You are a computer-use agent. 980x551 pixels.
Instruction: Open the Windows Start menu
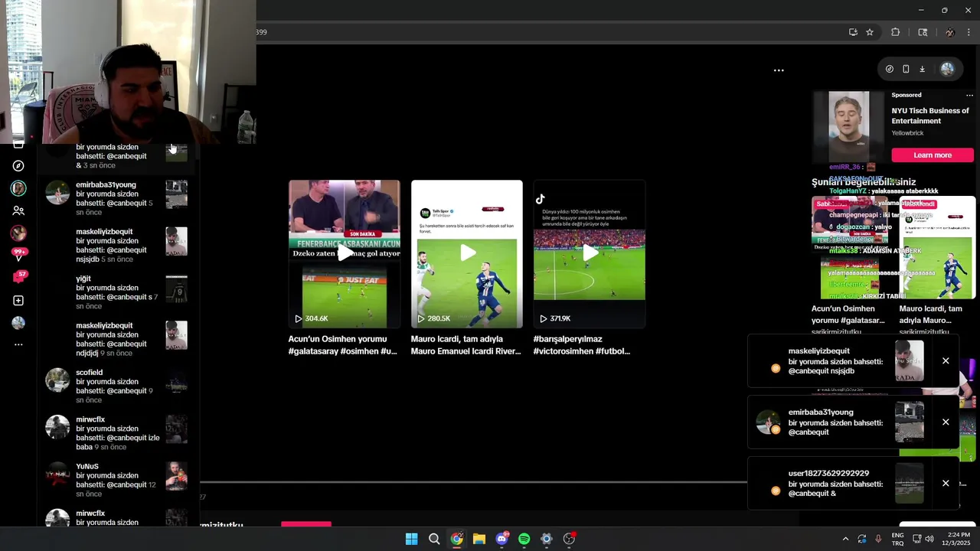412,539
